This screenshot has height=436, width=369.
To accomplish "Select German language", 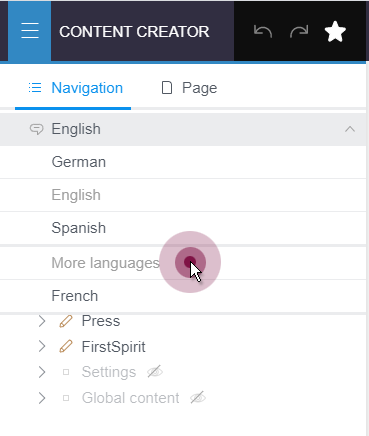I will tap(183, 162).
